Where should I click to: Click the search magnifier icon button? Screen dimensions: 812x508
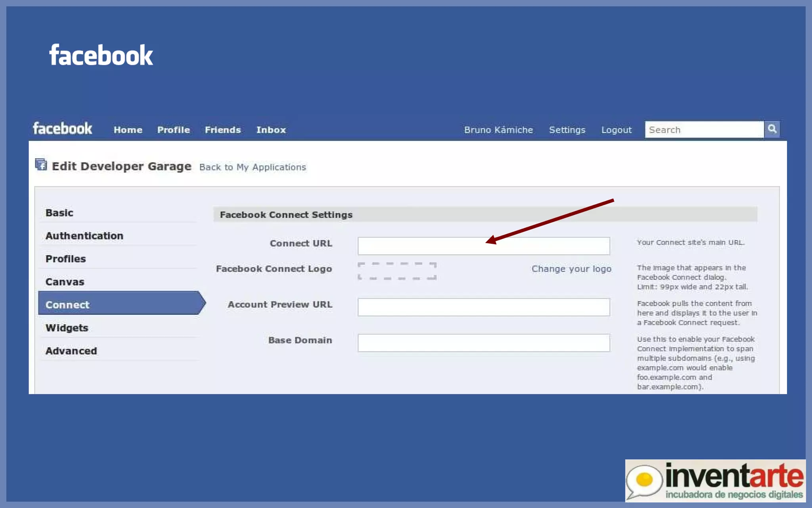tap(772, 129)
